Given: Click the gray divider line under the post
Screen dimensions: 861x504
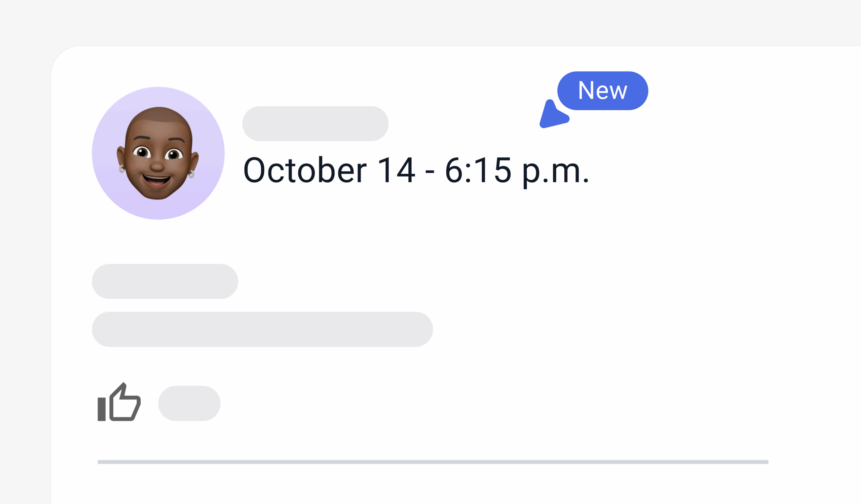Looking at the screenshot, I should 433,462.
